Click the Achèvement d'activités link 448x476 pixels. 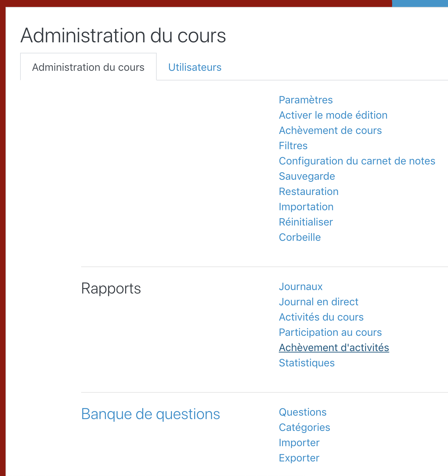[x=334, y=348]
